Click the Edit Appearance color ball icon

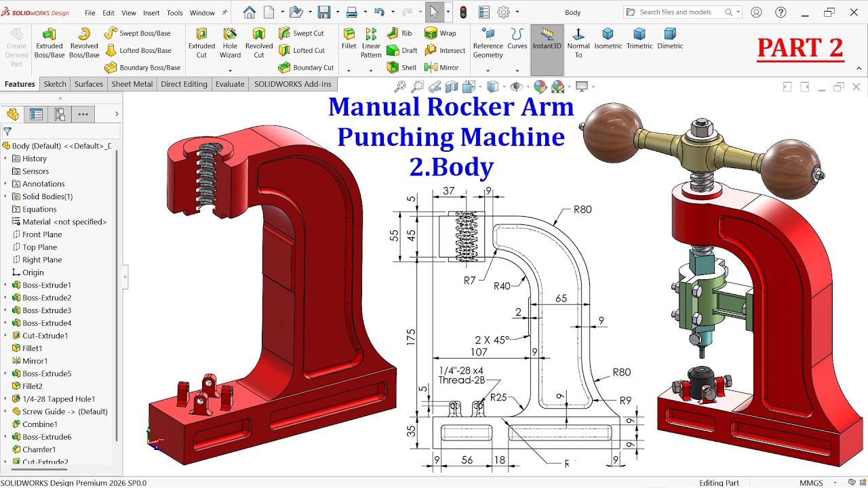pyautogui.click(x=540, y=86)
